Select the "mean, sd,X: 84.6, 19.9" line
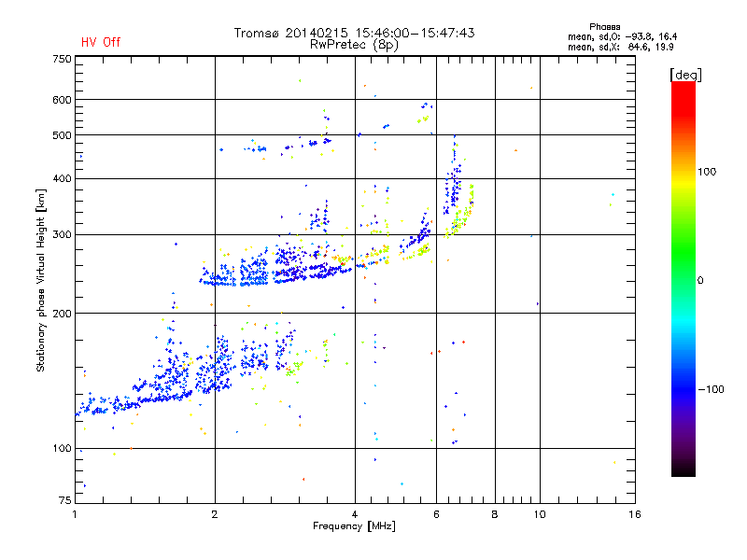The height and width of the screenshot is (560, 747). pyautogui.click(x=620, y=48)
